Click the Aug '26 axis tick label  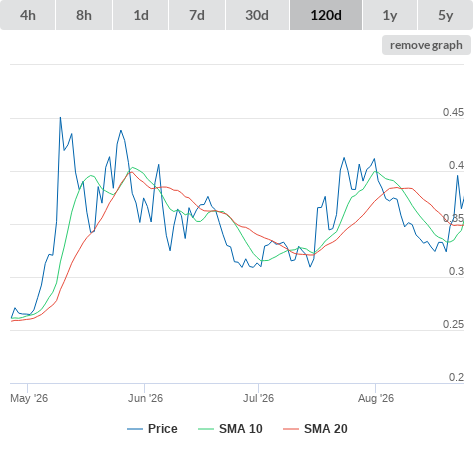pos(376,398)
